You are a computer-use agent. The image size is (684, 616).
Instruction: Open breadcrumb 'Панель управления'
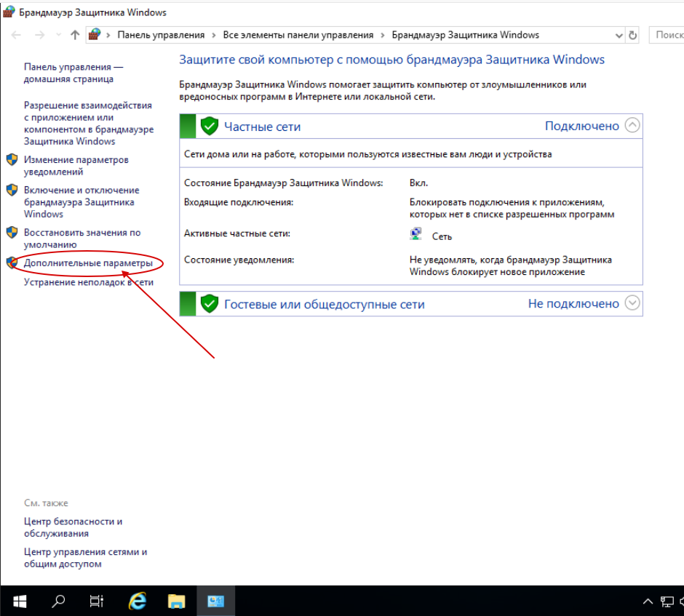[161, 35]
